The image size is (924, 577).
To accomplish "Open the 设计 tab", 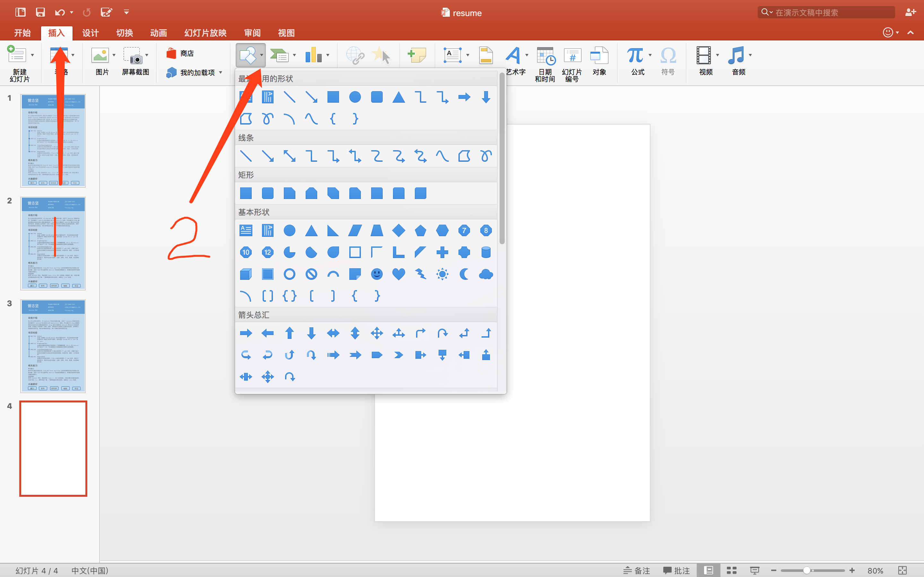I will (x=91, y=33).
